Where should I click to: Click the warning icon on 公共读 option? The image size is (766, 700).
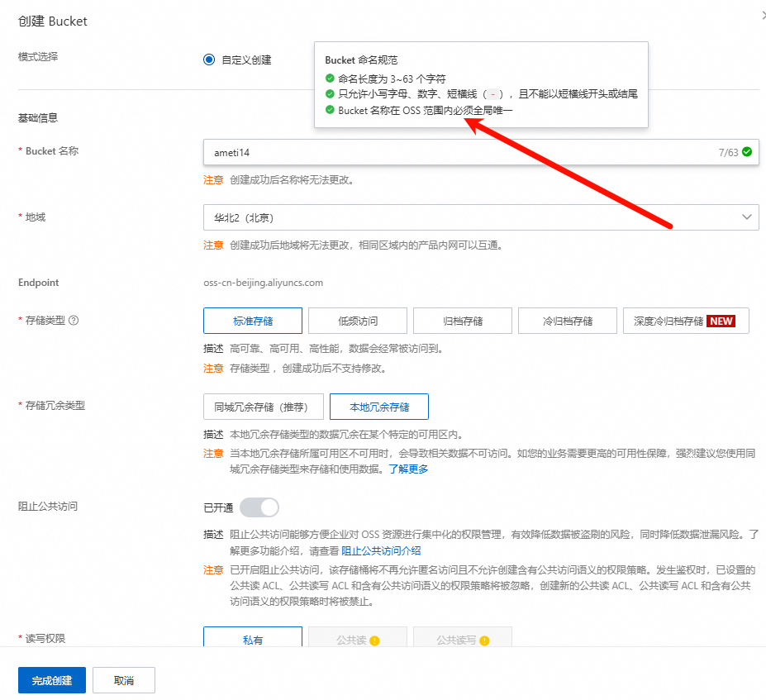tap(374, 640)
